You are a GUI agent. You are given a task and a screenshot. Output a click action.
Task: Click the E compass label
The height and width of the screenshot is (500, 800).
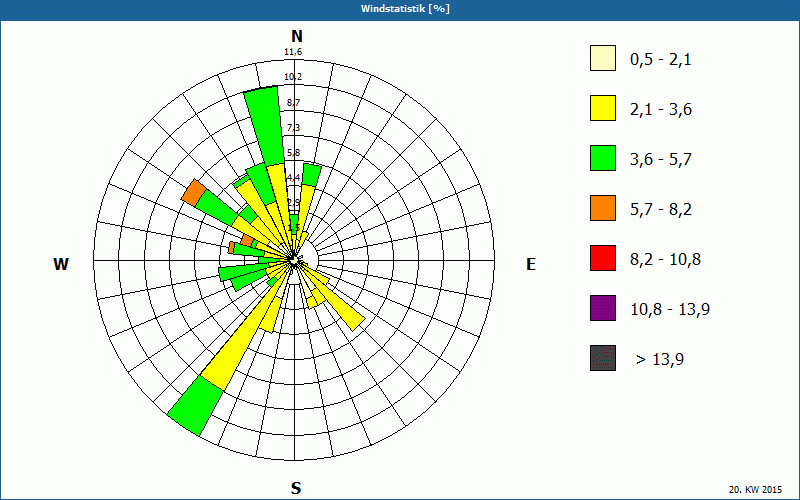tap(531, 264)
